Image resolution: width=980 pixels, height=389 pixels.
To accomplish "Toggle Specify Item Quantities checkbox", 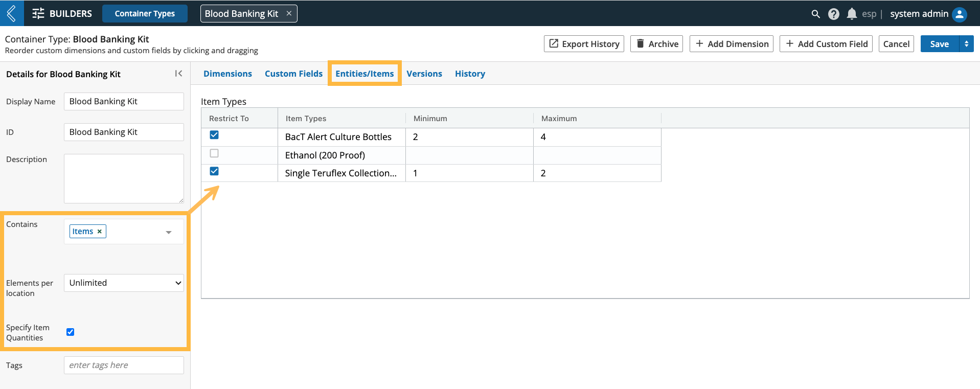I will pos(71,332).
